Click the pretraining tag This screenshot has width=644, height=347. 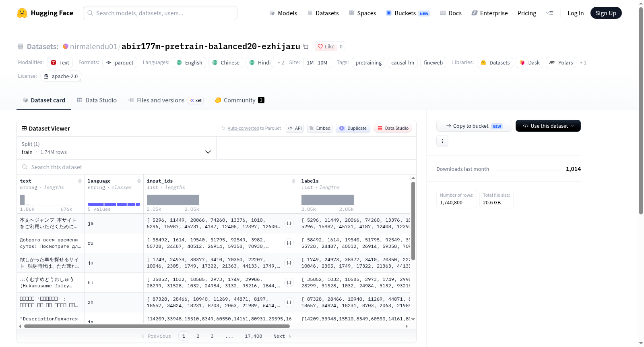pos(369,62)
